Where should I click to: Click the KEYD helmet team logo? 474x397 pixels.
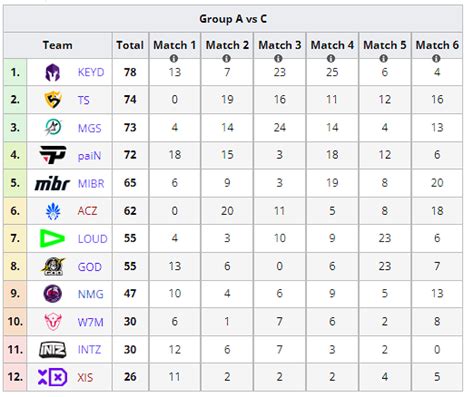point(53,73)
